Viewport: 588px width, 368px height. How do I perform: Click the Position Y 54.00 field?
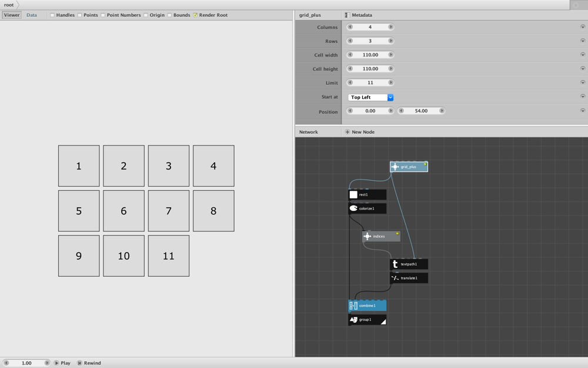click(x=421, y=111)
